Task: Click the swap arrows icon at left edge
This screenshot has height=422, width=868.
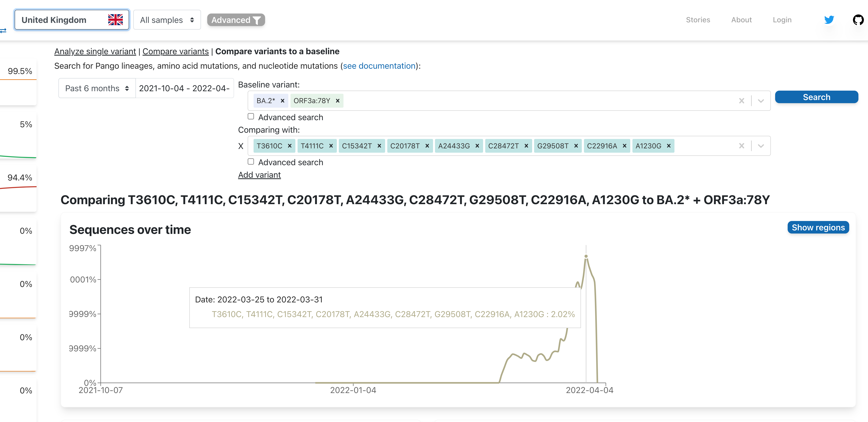Action: pos(3,31)
